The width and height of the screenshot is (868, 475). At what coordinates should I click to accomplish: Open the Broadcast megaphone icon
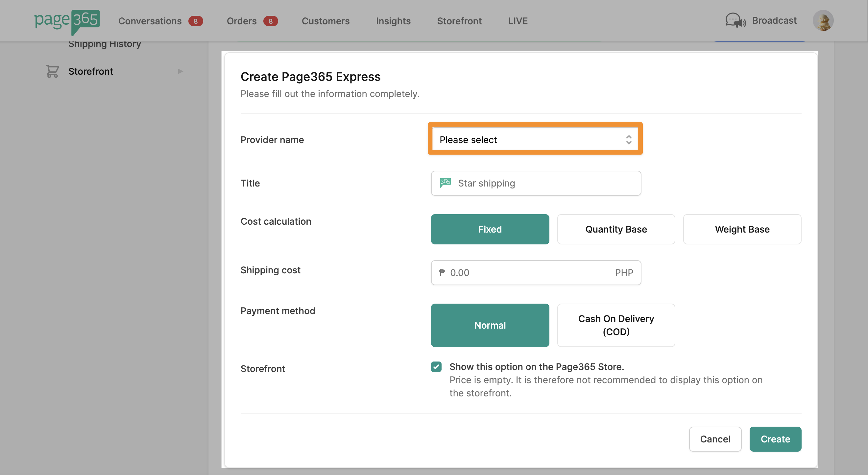(735, 21)
